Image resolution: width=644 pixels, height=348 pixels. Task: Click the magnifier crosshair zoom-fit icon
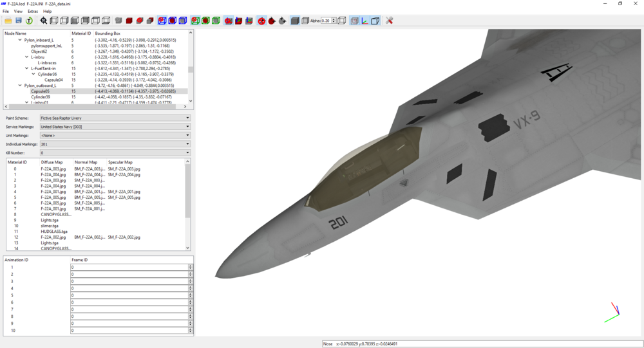coord(44,21)
